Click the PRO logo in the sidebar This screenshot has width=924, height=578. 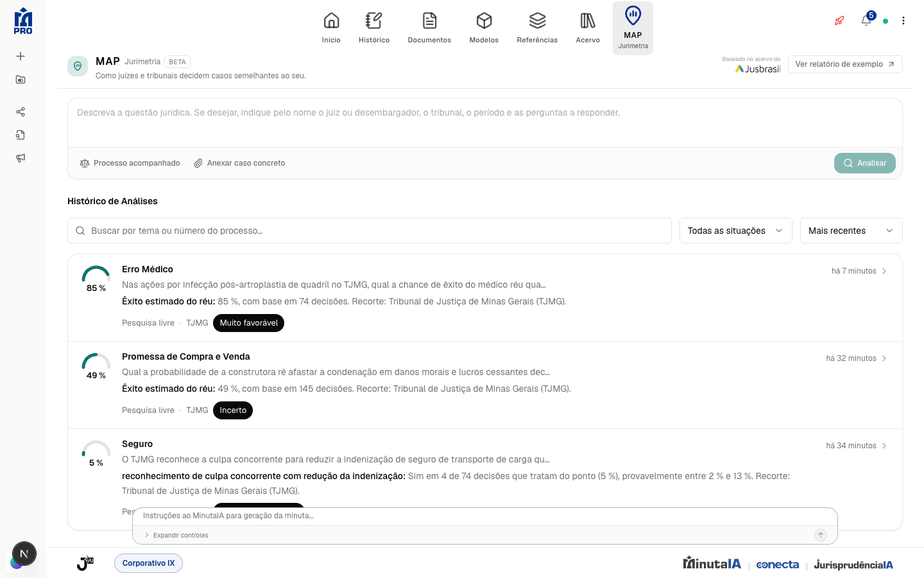23,21
